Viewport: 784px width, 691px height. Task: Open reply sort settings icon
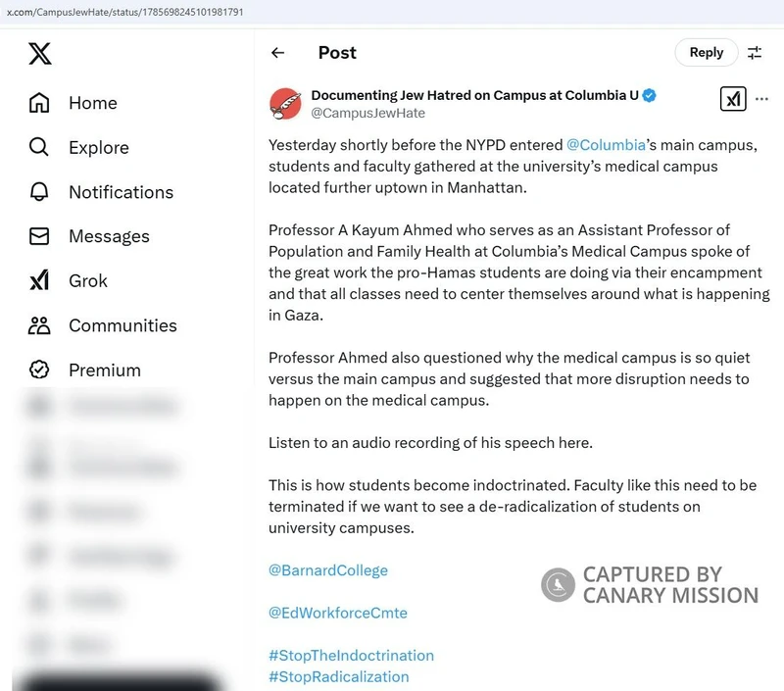[755, 53]
